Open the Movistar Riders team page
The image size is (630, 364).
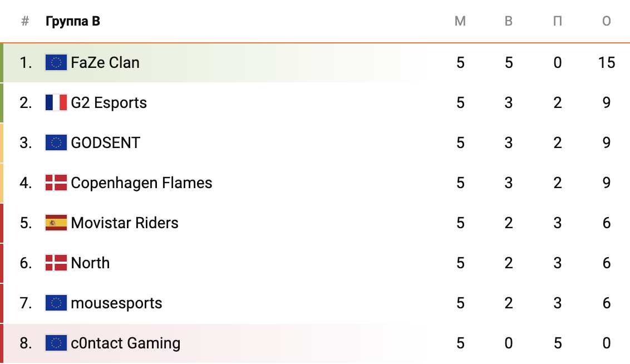pos(125,223)
